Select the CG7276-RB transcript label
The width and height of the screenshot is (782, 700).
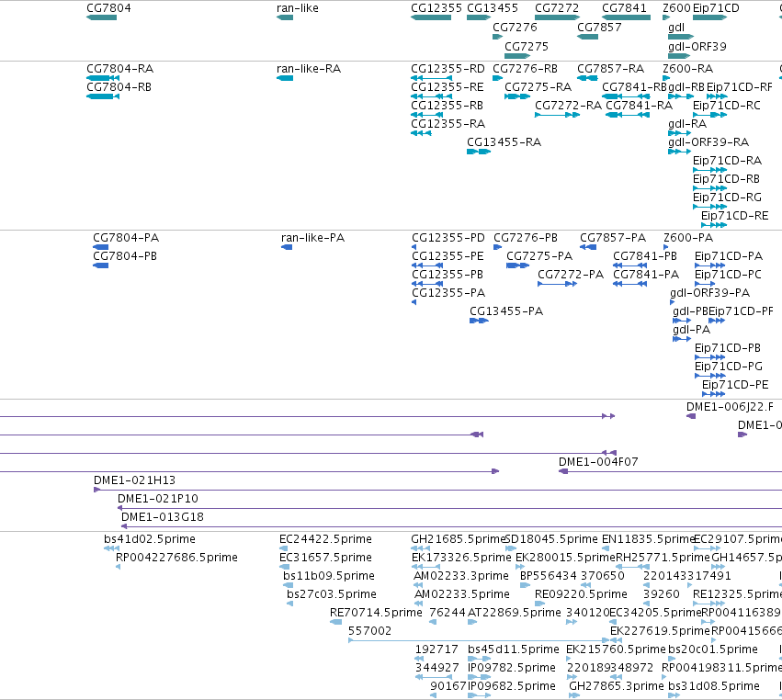click(x=525, y=69)
